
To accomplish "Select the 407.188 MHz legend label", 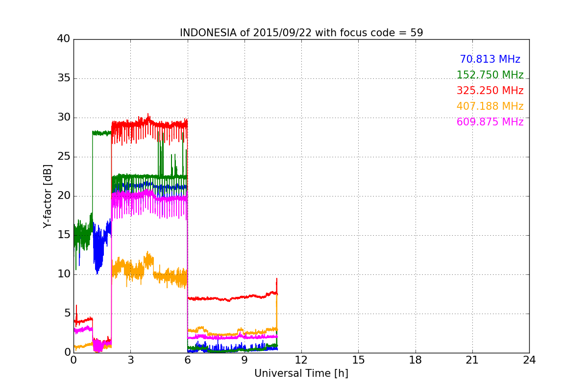I will click(490, 106).
